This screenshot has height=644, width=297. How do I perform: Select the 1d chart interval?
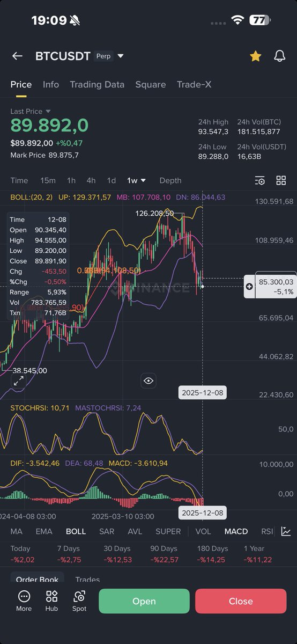click(112, 180)
